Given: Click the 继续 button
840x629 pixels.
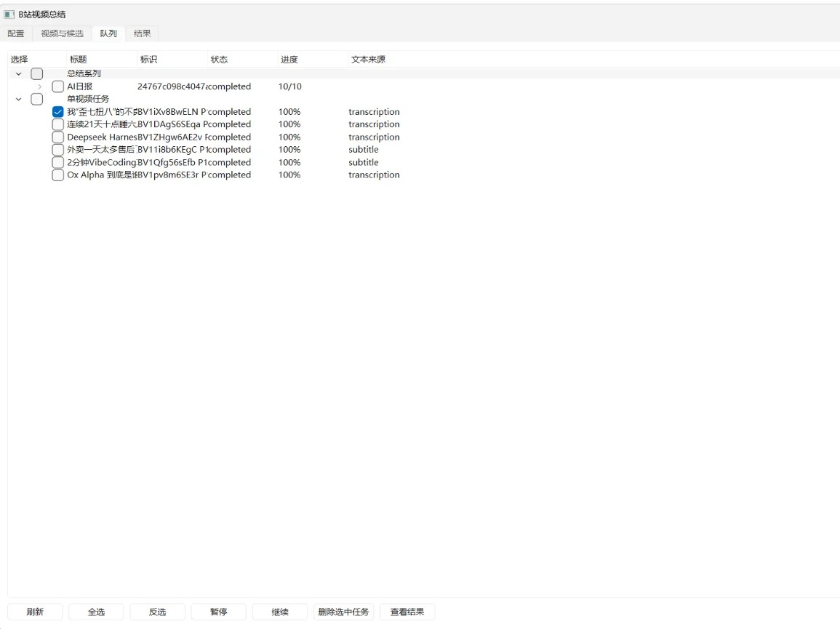Looking at the screenshot, I should [280, 612].
